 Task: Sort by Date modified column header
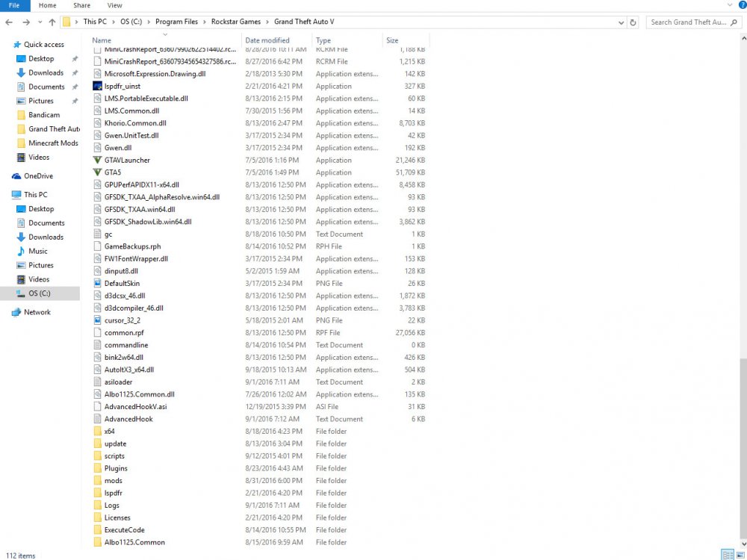(x=267, y=40)
